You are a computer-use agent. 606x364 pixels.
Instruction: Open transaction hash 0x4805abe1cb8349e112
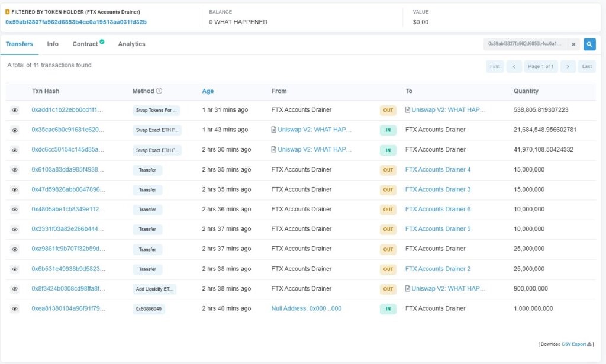(x=68, y=209)
